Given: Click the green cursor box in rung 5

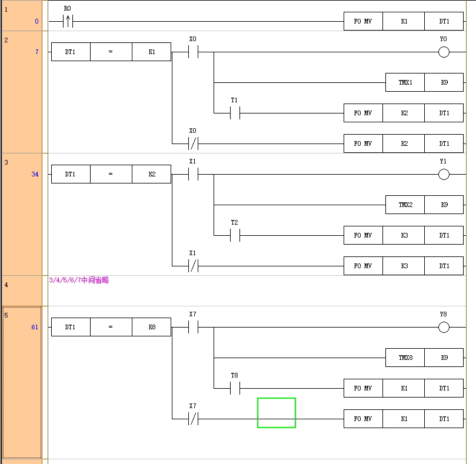Looking at the screenshot, I should [x=277, y=413].
